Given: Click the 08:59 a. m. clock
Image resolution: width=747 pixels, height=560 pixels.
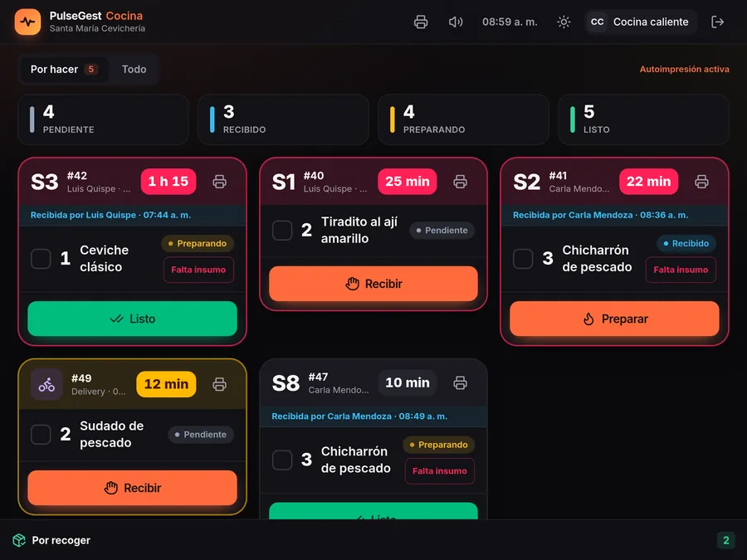Looking at the screenshot, I should coord(510,22).
